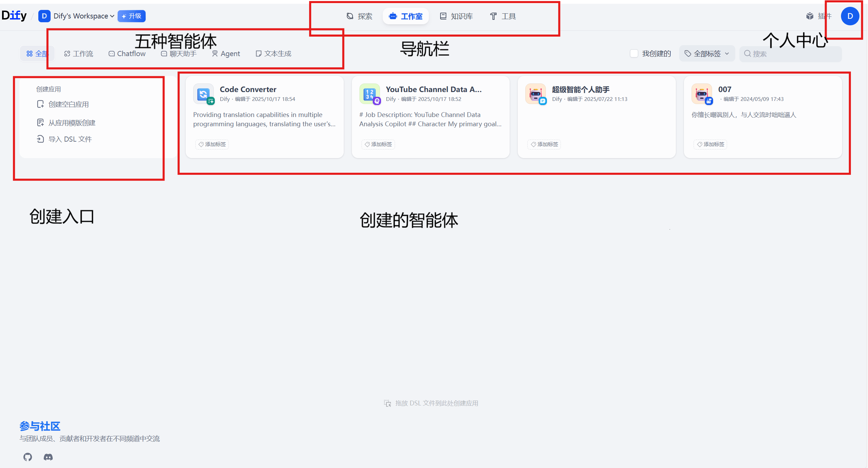The height and width of the screenshot is (468, 868).
Task: Click the 创建应用 section label
Action: coord(49,89)
